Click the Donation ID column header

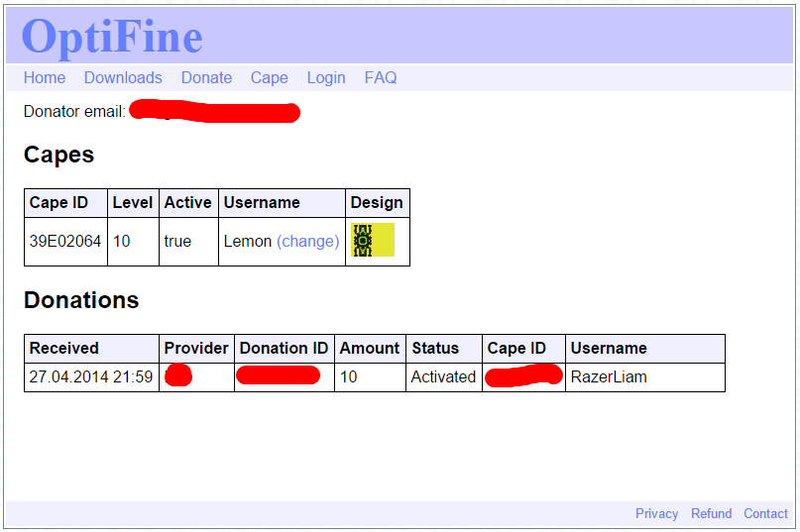point(284,348)
